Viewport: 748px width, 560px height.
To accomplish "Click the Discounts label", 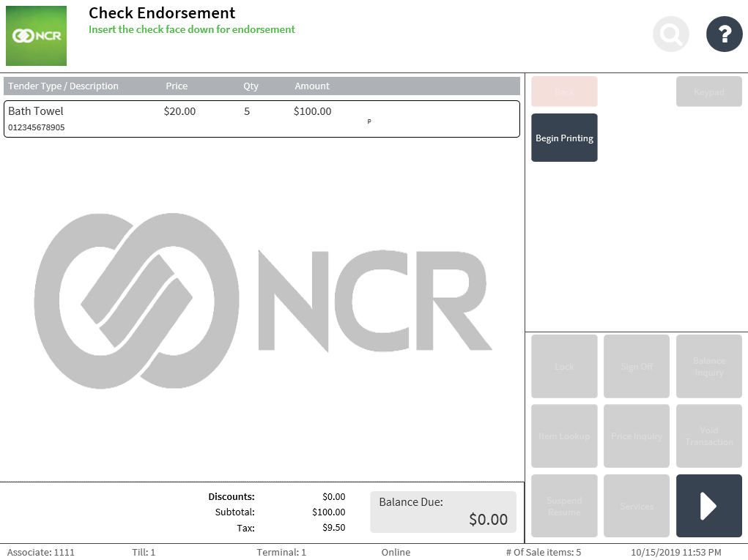I will point(232,496).
